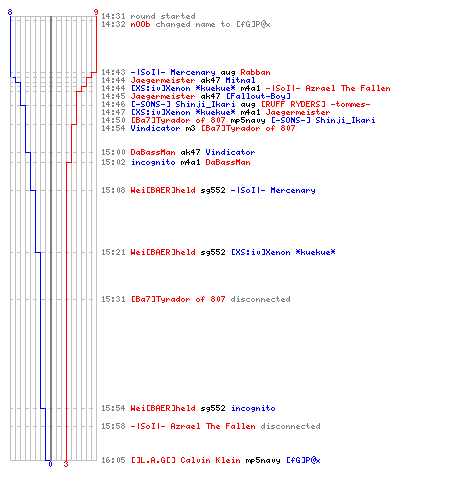Image resolution: width=450 pixels, height=500 pixels.
Task: Select incognito victim at 15:54
Action: (x=253, y=408)
